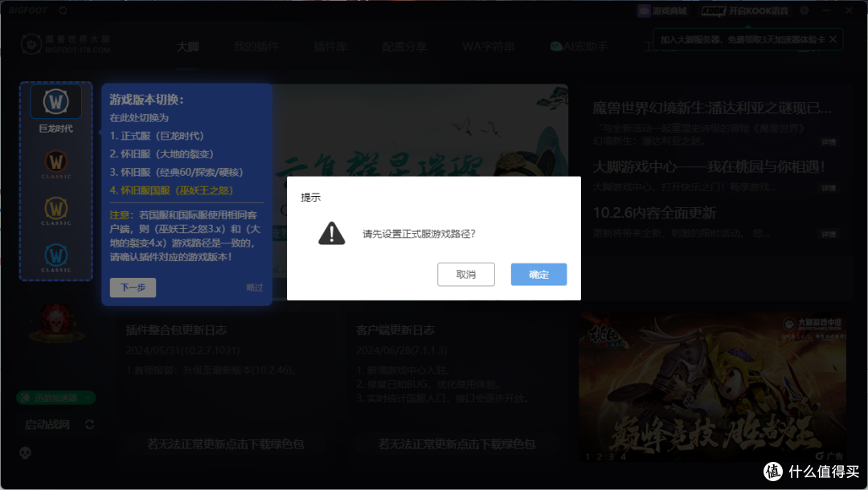Click the skull icon at sidebar bottom
This screenshot has width=868, height=490.
click(25, 454)
